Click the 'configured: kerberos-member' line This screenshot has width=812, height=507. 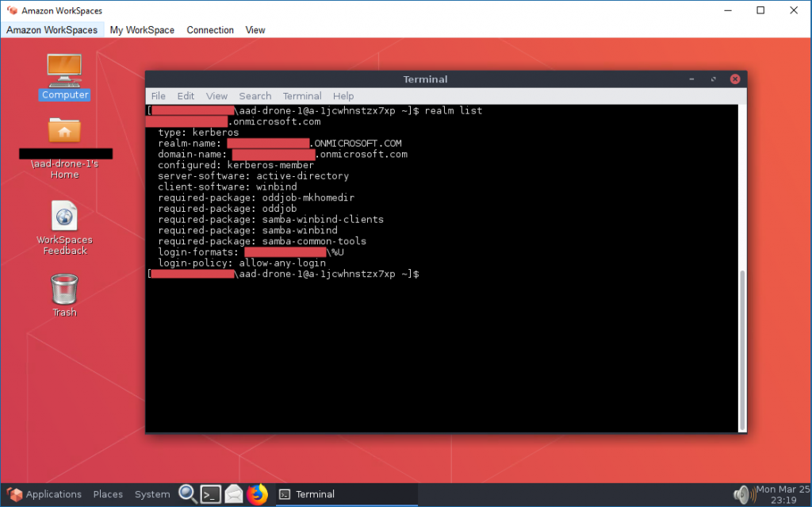click(x=236, y=165)
